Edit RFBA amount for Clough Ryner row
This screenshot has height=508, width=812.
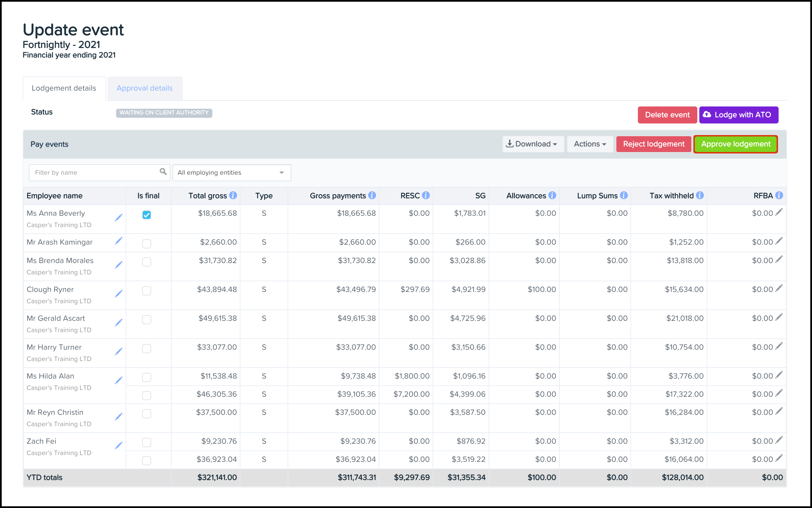click(779, 288)
